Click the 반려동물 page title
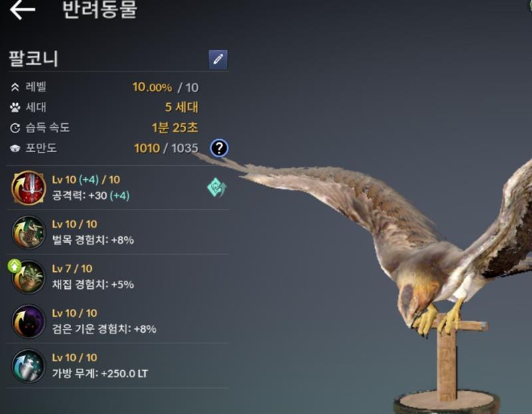The image size is (532, 414). pos(100,9)
